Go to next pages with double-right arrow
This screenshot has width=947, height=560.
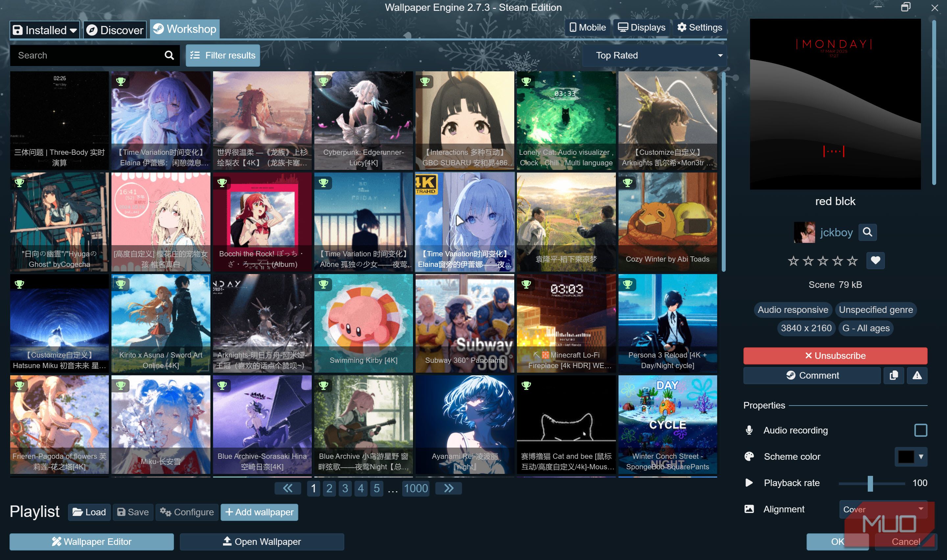pyautogui.click(x=448, y=488)
